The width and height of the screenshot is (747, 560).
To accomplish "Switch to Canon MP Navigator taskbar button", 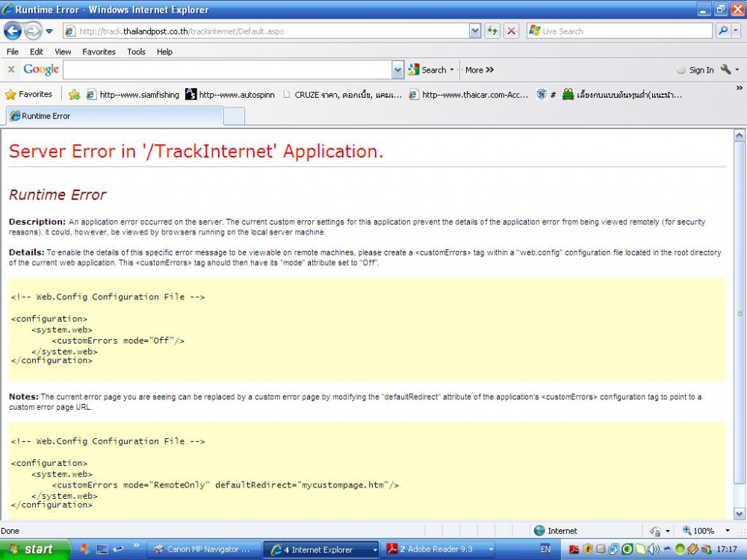I will pos(202,550).
